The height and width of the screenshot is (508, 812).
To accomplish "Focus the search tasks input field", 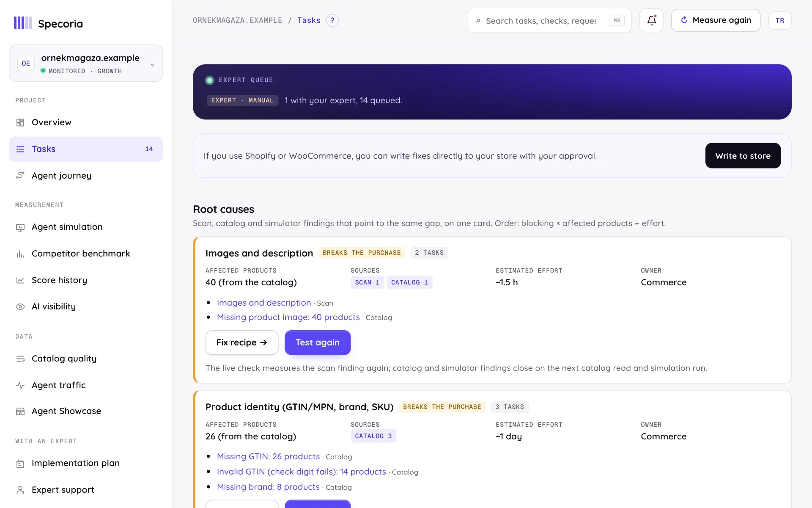I will [549, 20].
